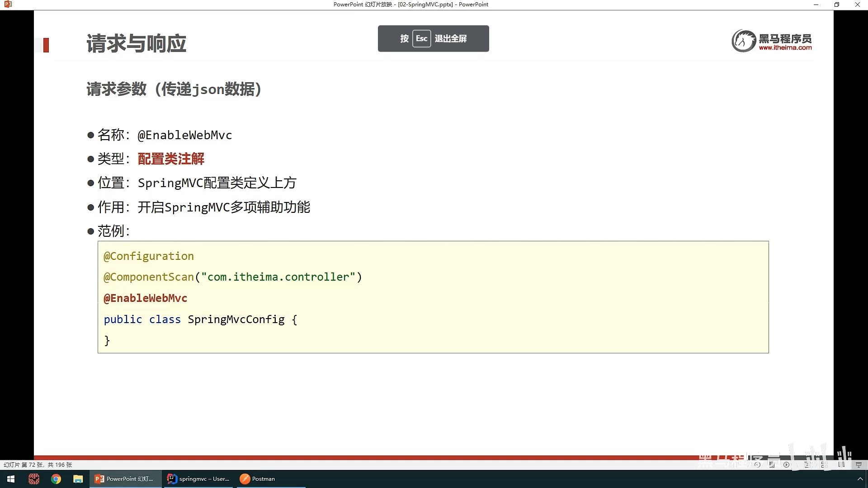Click the slide 72 of 196 indicator

(38, 465)
